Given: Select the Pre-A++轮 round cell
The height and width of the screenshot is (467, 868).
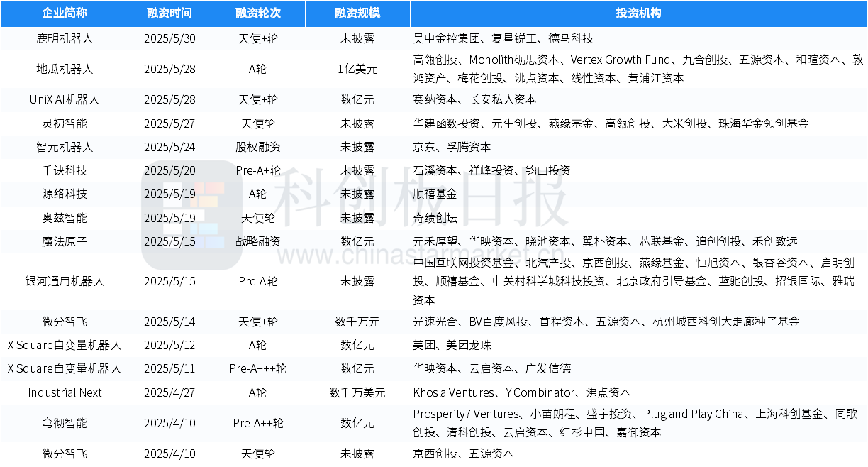Looking at the screenshot, I should click(x=257, y=423).
